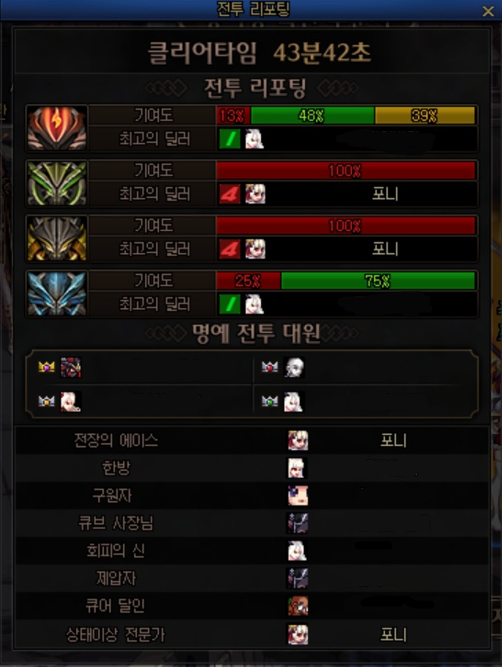Click 포니 name in 상태이상 전문가 row
The image size is (502, 667).
394,635
